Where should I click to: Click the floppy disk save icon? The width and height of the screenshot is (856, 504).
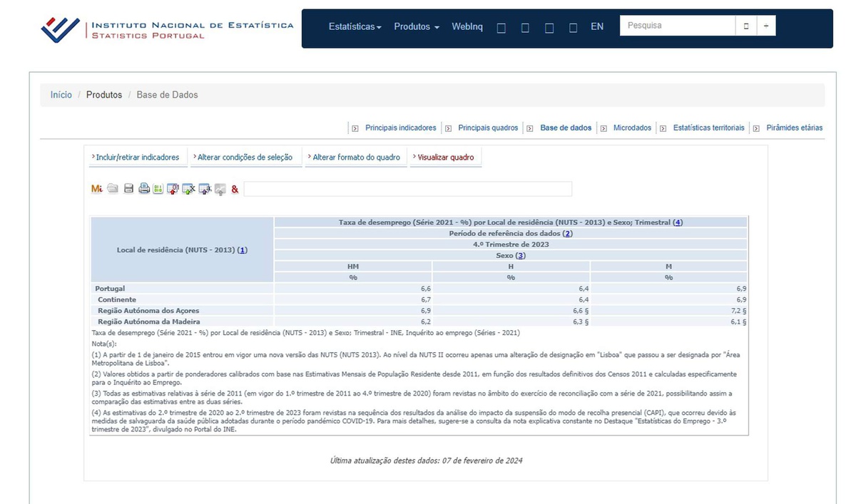(x=129, y=189)
